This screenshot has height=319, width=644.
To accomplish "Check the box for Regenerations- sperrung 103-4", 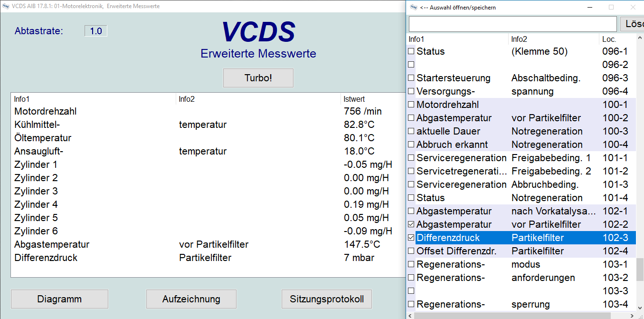I will [x=411, y=304].
